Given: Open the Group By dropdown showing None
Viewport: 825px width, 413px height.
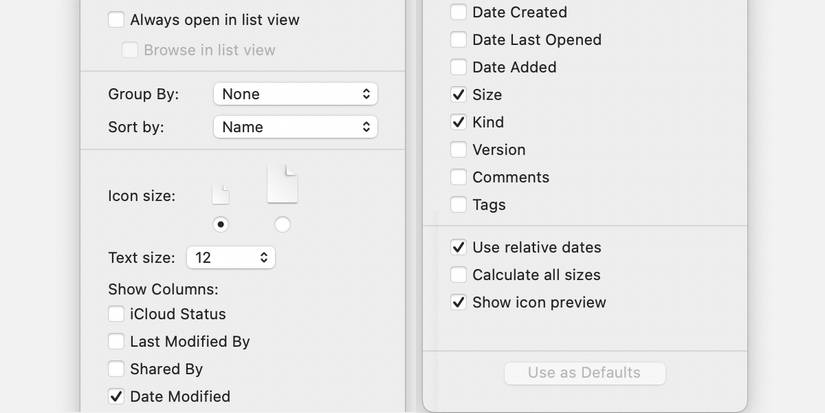Looking at the screenshot, I should tap(295, 94).
